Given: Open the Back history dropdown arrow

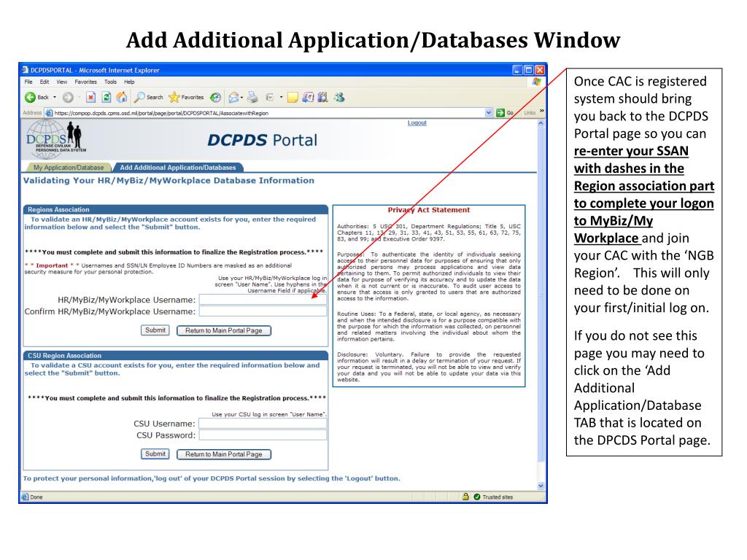Looking at the screenshot, I should coord(54,97).
